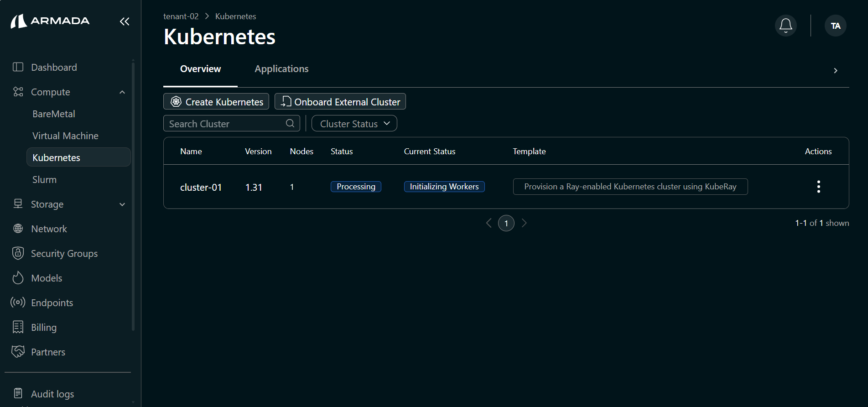The image size is (868, 407).
Task: Click the Actions column header
Action: [818, 151]
